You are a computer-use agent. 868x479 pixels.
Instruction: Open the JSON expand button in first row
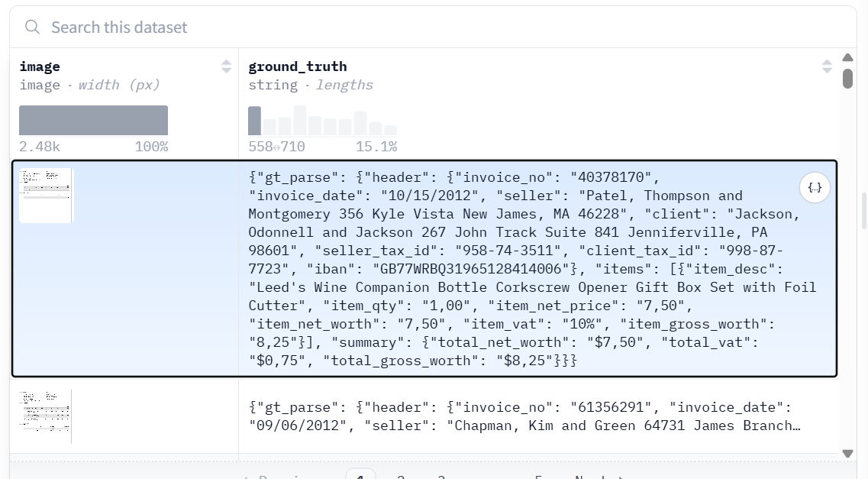[x=815, y=187]
